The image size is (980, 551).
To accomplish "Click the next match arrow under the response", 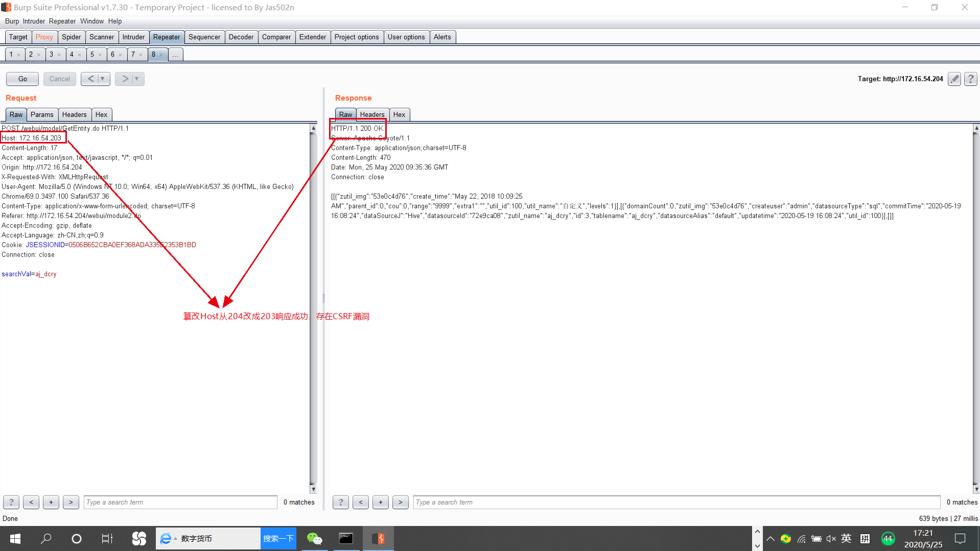I will (400, 502).
